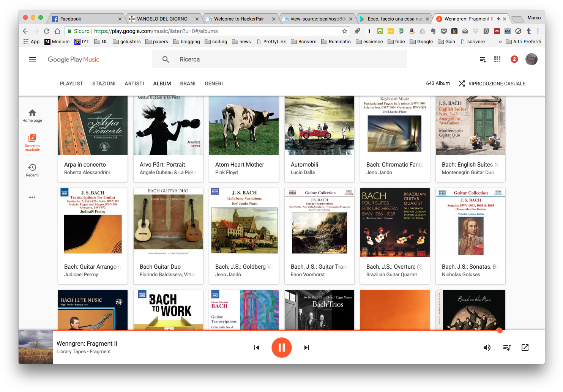Open the Automobili album cover
The height and width of the screenshot is (392, 563).
tap(319, 126)
